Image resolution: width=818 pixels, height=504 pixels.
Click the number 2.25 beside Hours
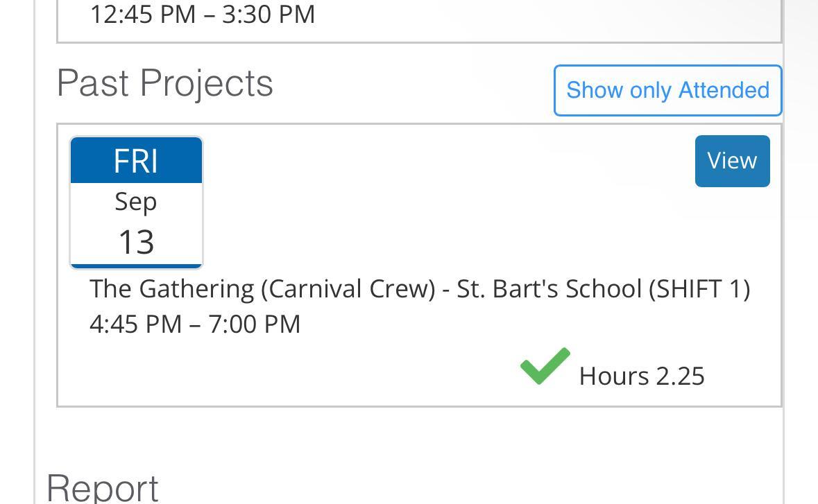pos(680,376)
